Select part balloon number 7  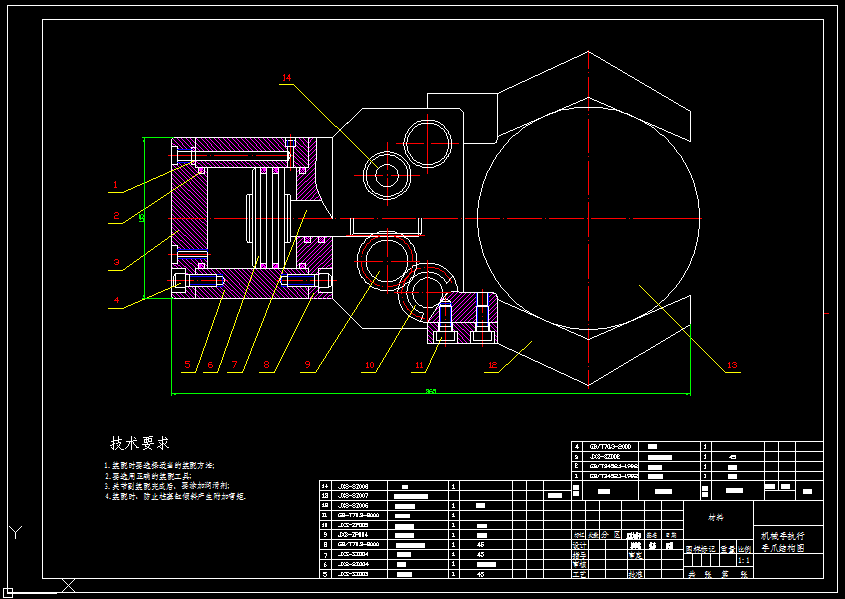(x=234, y=365)
